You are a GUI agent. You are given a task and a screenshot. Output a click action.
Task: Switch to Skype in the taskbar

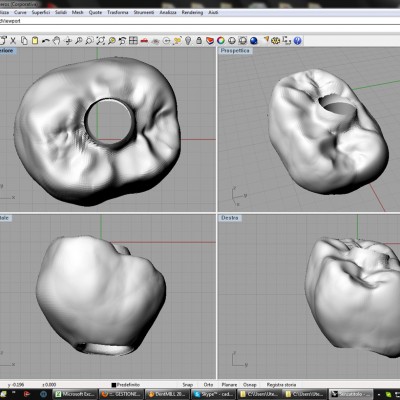[213, 394]
